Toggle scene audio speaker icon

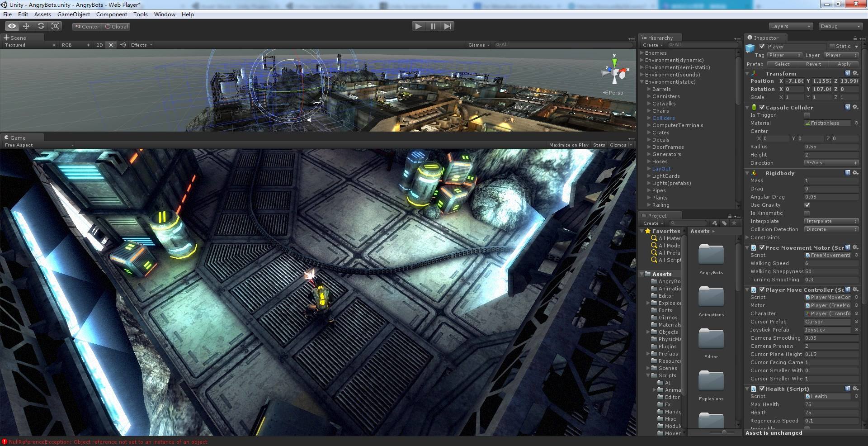click(123, 45)
